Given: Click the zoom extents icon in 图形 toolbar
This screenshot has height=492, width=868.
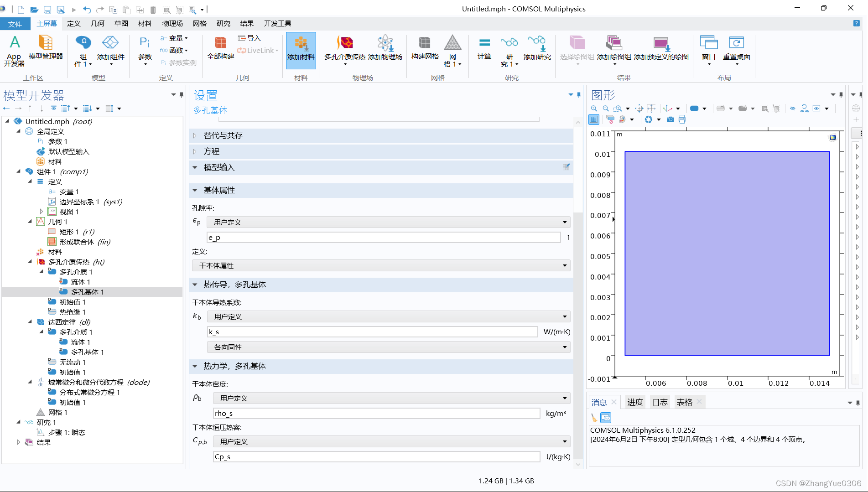Looking at the screenshot, I should point(639,109).
